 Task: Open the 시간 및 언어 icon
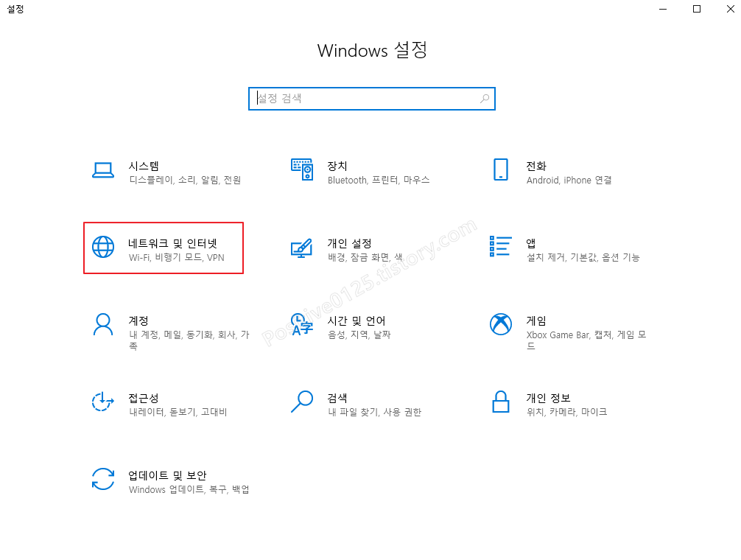pos(301,324)
